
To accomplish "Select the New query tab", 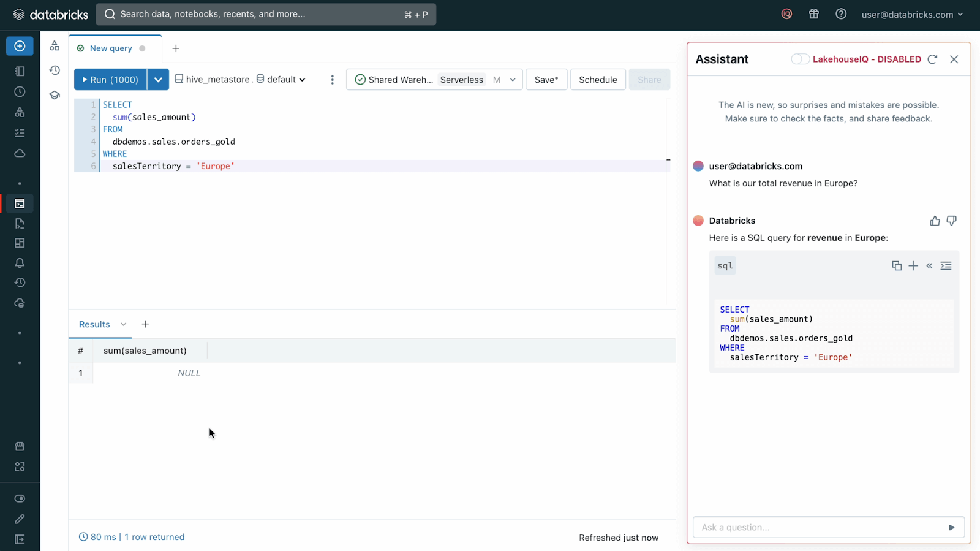I will [111, 48].
